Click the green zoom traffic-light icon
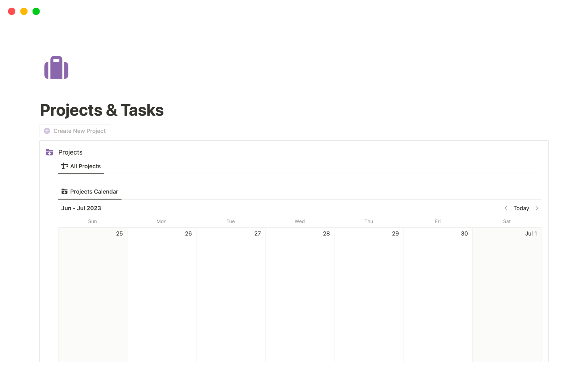The height and width of the screenshot is (368, 588). [36, 11]
